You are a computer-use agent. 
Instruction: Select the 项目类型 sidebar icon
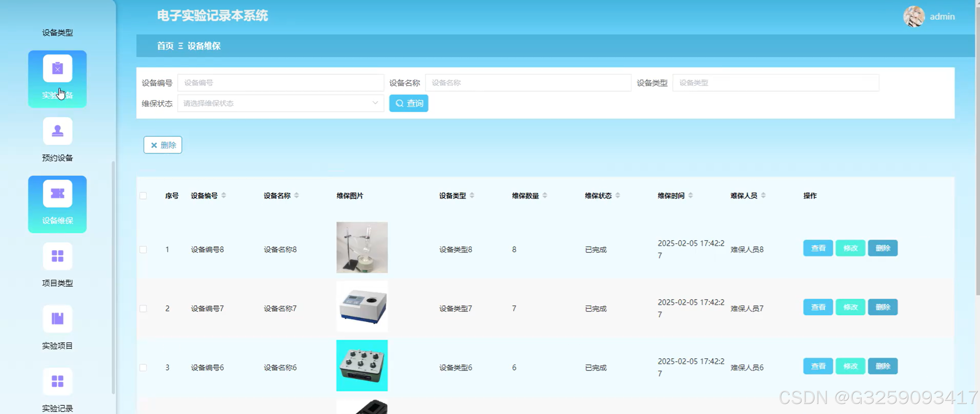click(58, 256)
